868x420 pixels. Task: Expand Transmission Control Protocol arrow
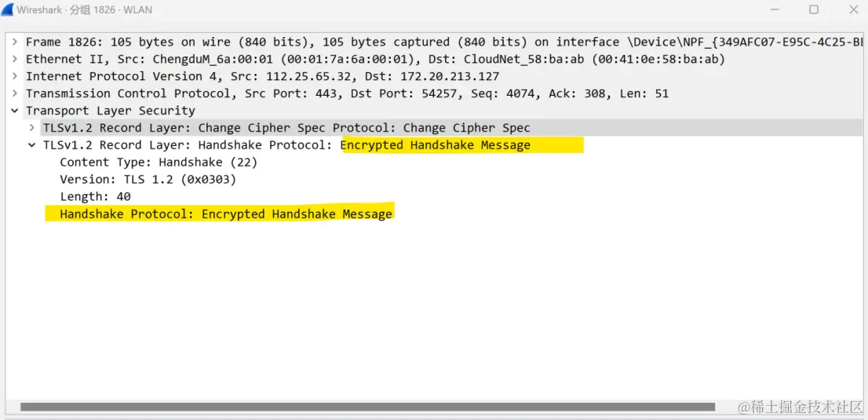(15, 93)
